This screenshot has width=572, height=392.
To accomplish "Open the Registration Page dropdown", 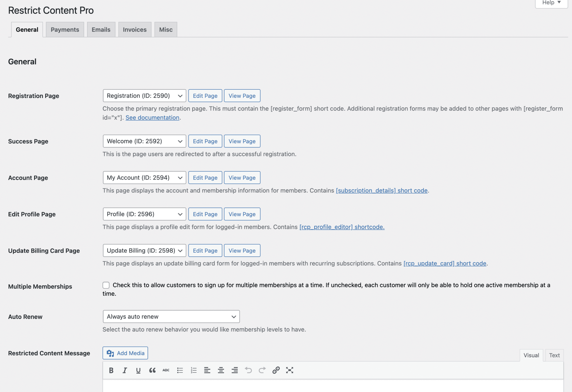I will [144, 96].
